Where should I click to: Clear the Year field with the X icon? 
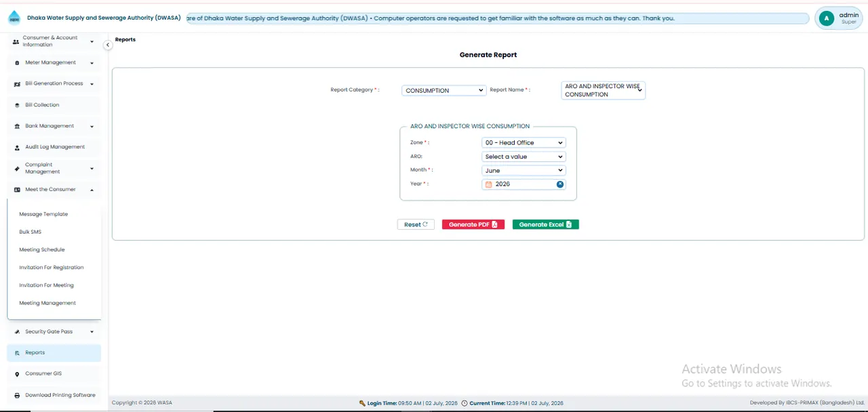560,184
